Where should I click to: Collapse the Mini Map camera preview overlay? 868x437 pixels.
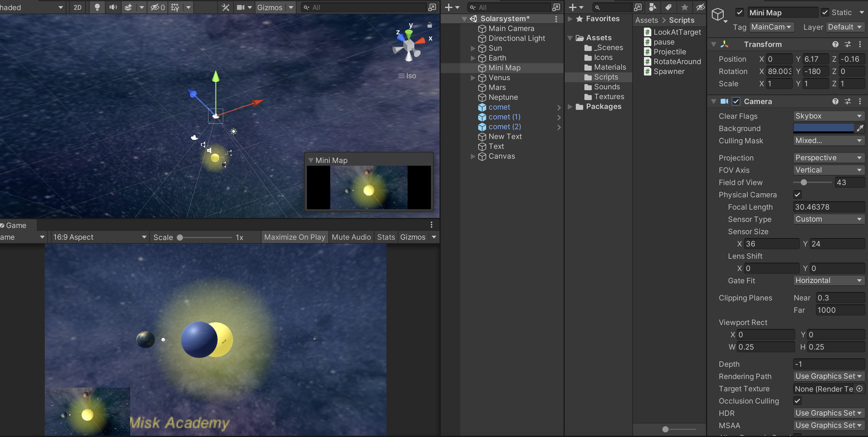(x=311, y=160)
